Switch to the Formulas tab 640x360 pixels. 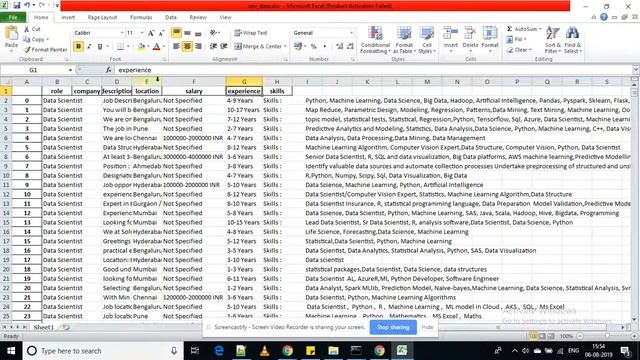coord(141,18)
